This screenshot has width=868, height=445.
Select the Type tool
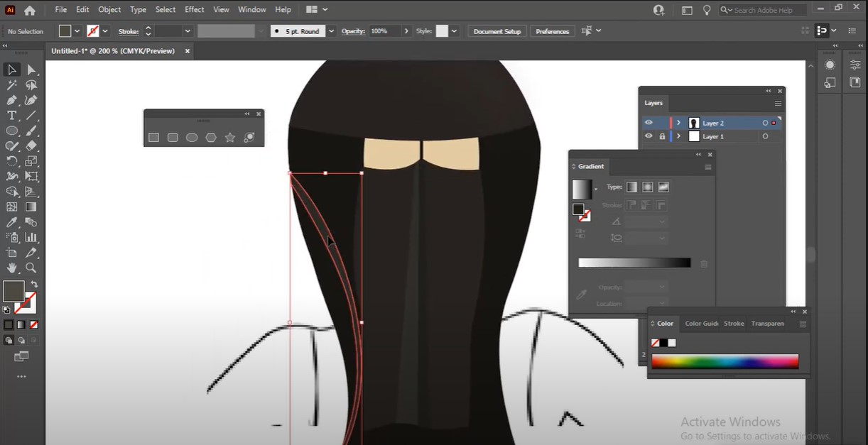pyautogui.click(x=12, y=116)
